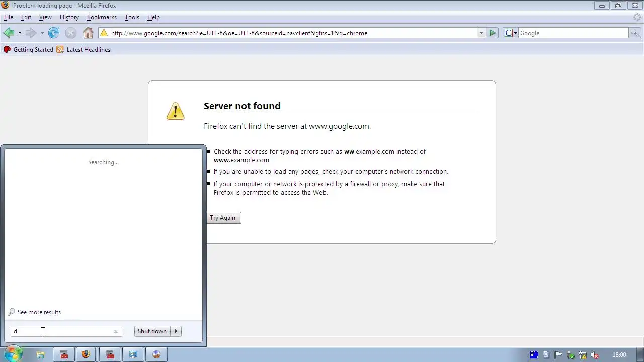This screenshot has height=362, width=644.
Task: Click the Stop loading X icon
Action: click(71, 33)
